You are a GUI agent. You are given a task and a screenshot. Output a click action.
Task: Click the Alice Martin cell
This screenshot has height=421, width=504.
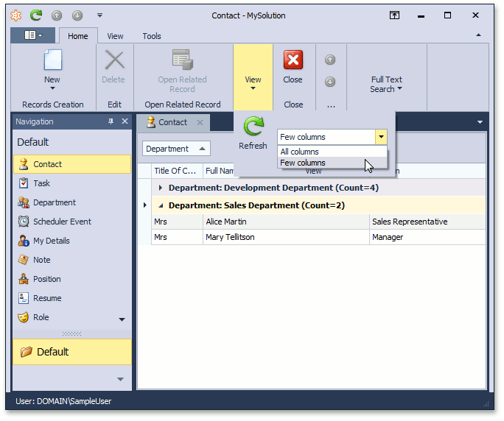click(286, 222)
